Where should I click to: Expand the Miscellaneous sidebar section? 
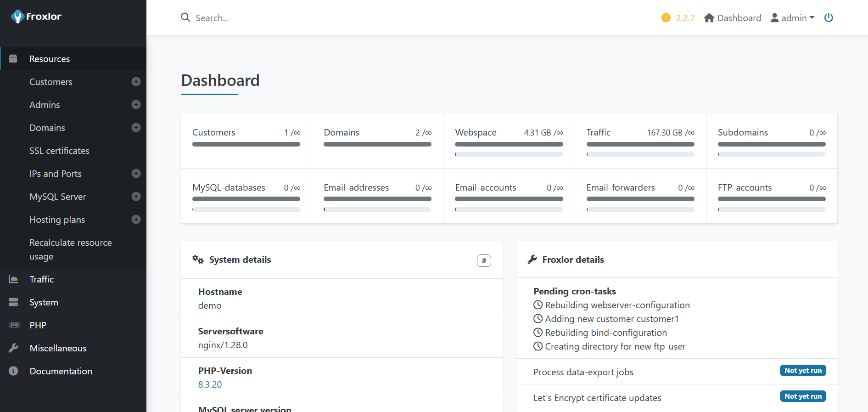pos(73,348)
